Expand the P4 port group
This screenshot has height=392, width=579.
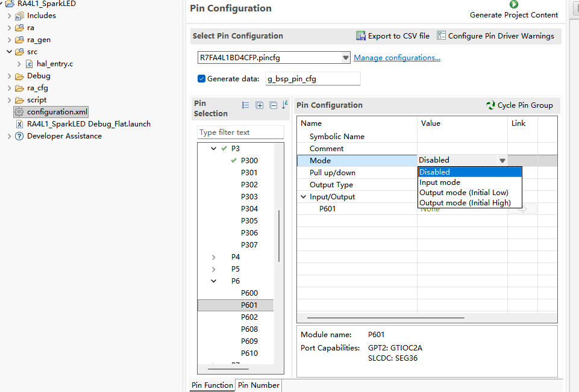point(214,257)
